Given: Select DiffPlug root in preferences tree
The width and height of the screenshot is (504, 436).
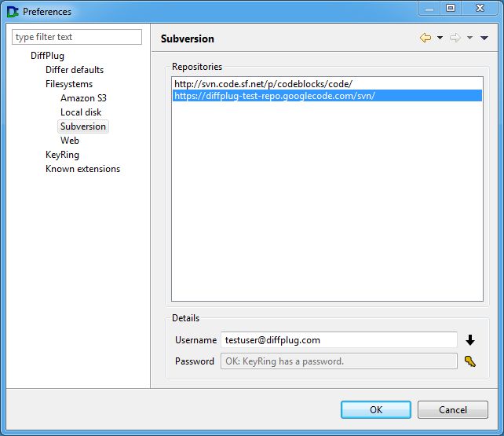Looking at the screenshot, I should tap(47, 56).
